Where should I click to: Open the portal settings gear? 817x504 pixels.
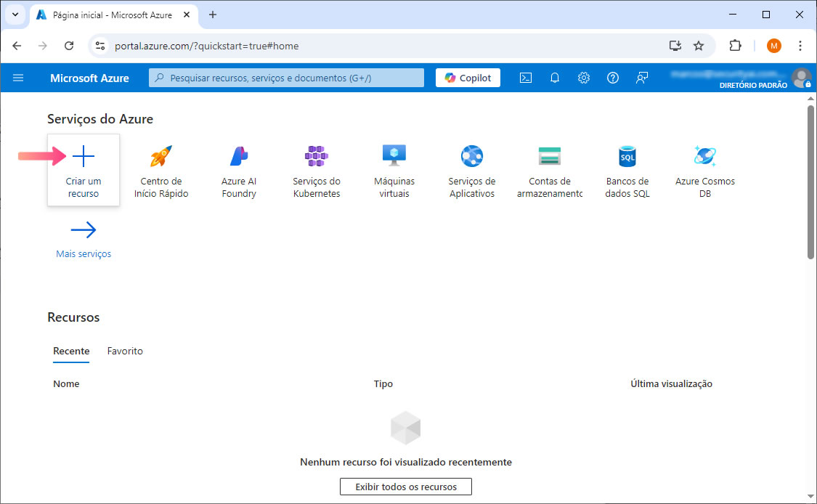[584, 78]
